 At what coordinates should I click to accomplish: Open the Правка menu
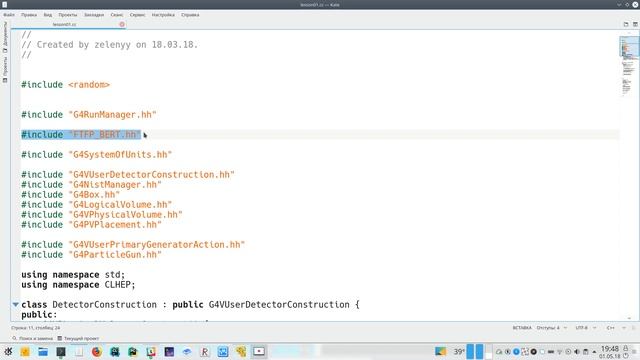click(29, 15)
